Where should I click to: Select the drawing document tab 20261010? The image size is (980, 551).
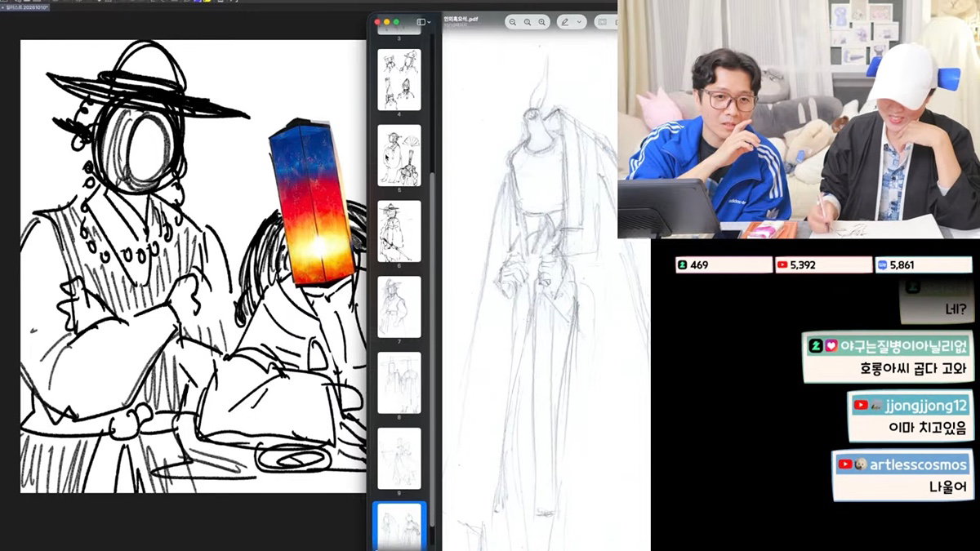pos(24,7)
